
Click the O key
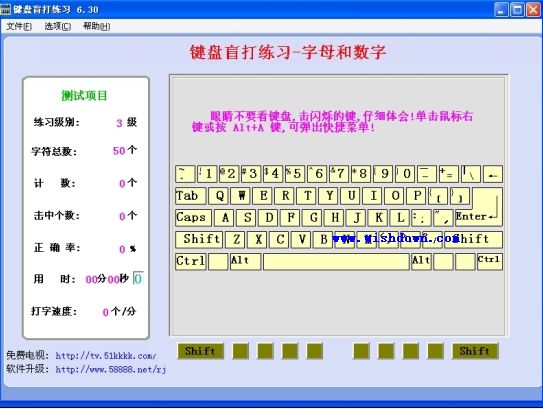[395, 196]
